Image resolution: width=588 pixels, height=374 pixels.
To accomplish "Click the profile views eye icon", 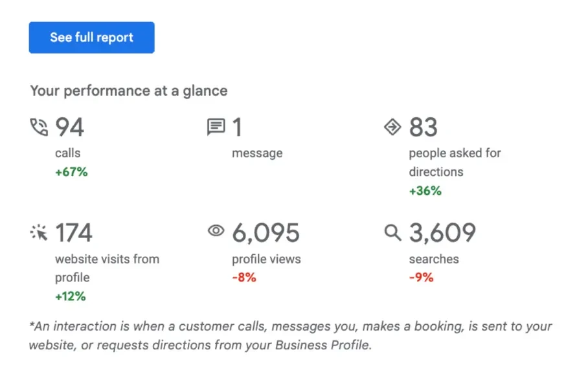I will coord(216,231).
